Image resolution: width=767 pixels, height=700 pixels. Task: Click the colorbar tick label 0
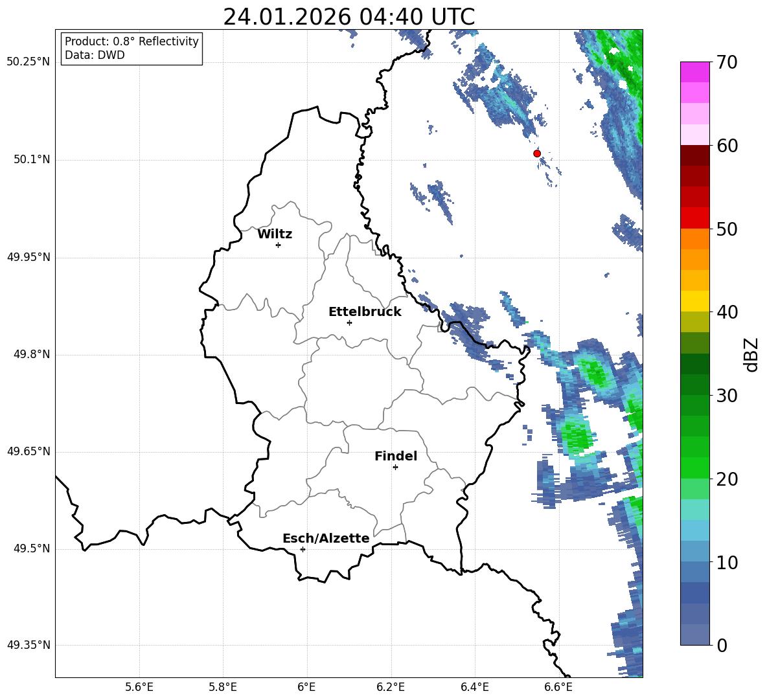click(722, 646)
